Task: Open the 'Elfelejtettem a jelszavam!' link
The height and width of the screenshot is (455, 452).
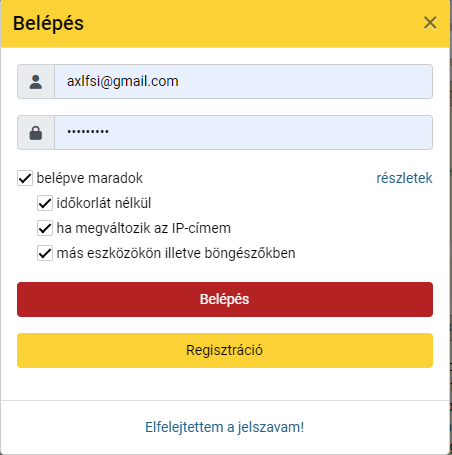Action: click(x=224, y=427)
